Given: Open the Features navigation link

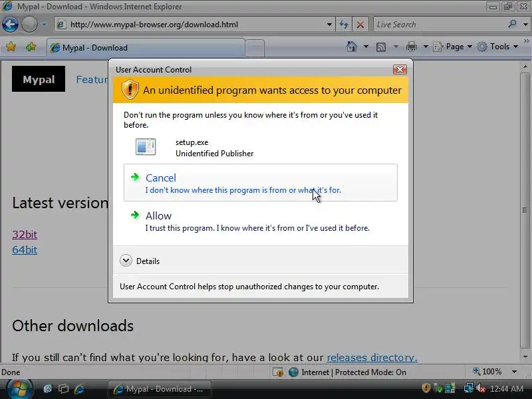Looking at the screenshot, I should pyautogui.click(x=92, y=79).
